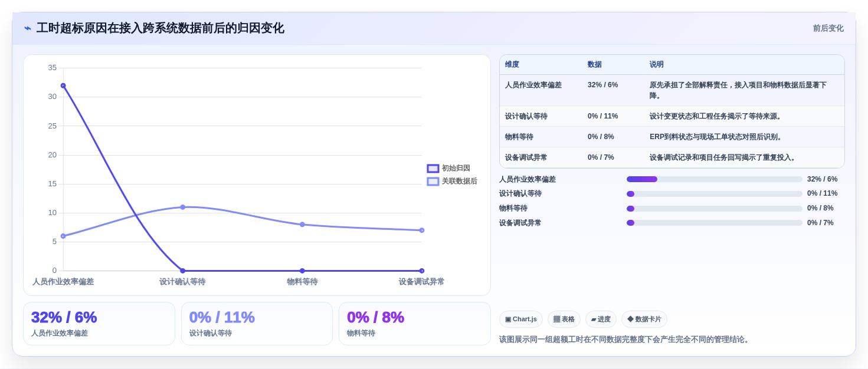
Task: Open the 0% / 8% summary card
Action: [x=415, y=324]
